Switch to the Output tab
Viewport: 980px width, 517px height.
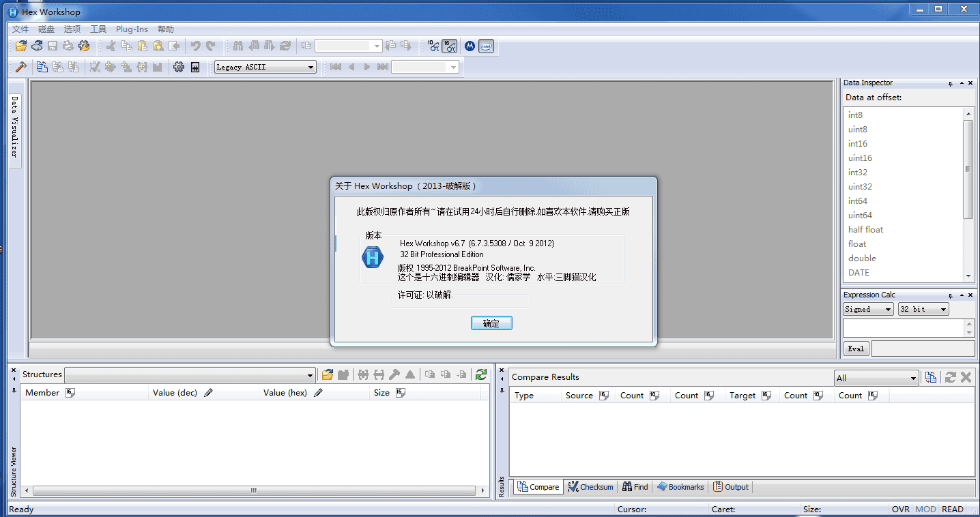click(731, 487)
